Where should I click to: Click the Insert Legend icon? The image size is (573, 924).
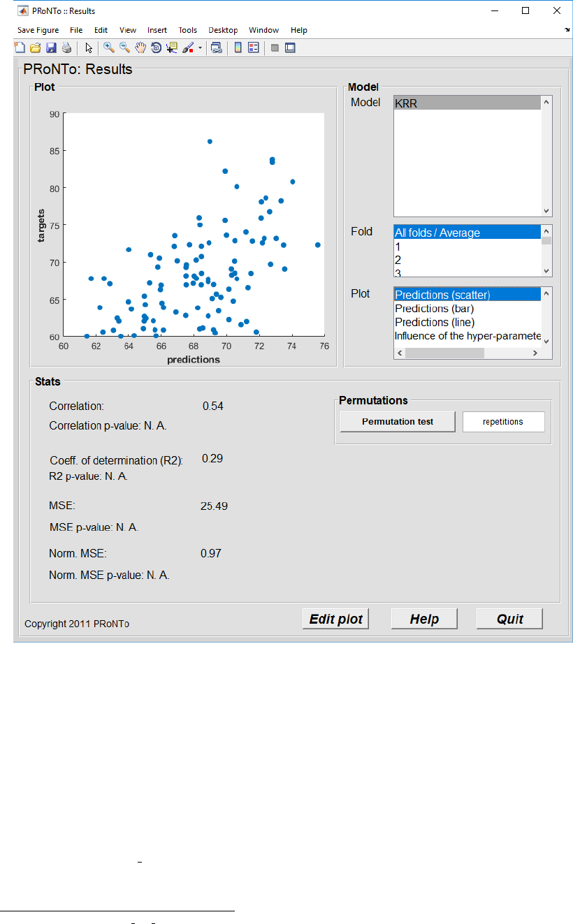(x=253, y=47)
